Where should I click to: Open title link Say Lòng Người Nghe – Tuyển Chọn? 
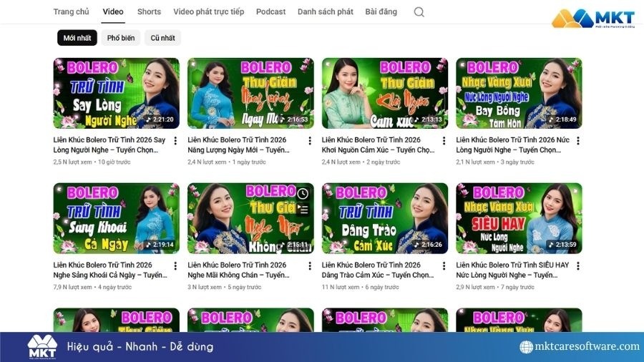[109, 145]
